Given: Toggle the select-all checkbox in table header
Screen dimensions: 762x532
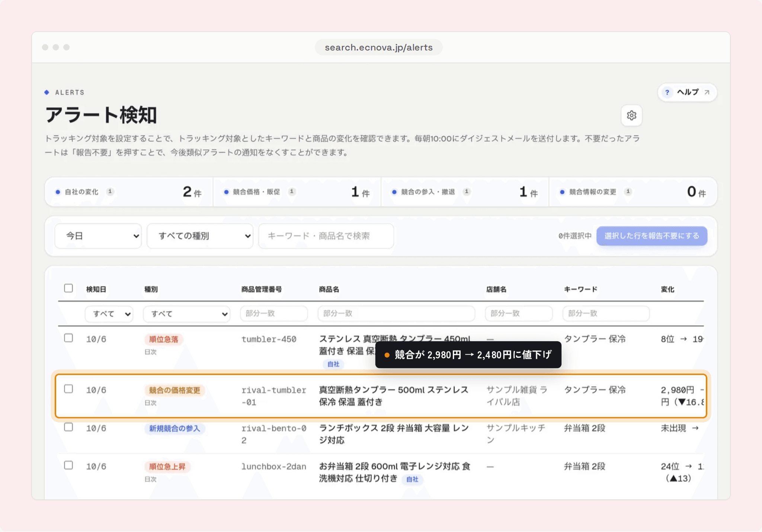Looking at the screenshot, I should [68, 288].
